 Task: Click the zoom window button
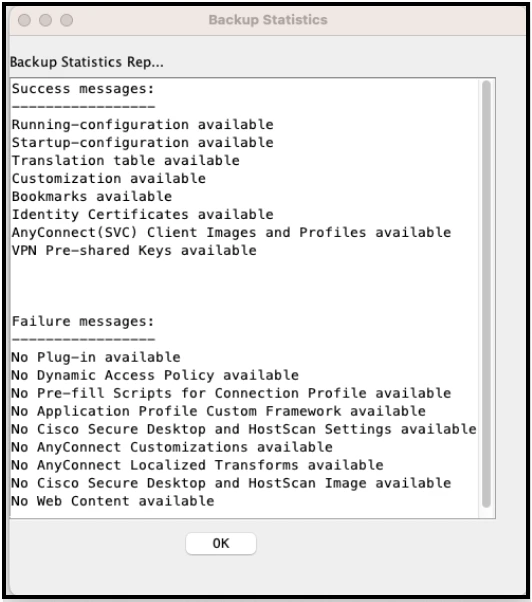pyautogui.click(x=67, y=20)
